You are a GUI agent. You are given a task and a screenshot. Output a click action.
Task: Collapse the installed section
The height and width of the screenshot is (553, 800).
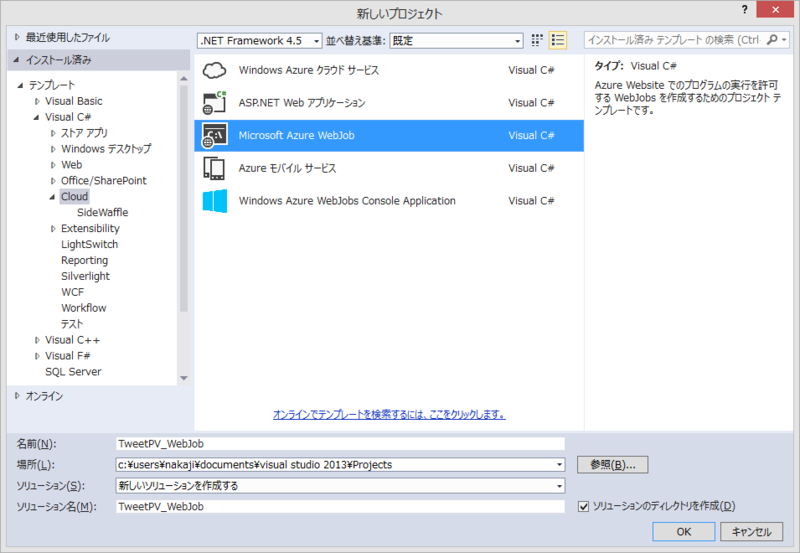coord(16,60)
